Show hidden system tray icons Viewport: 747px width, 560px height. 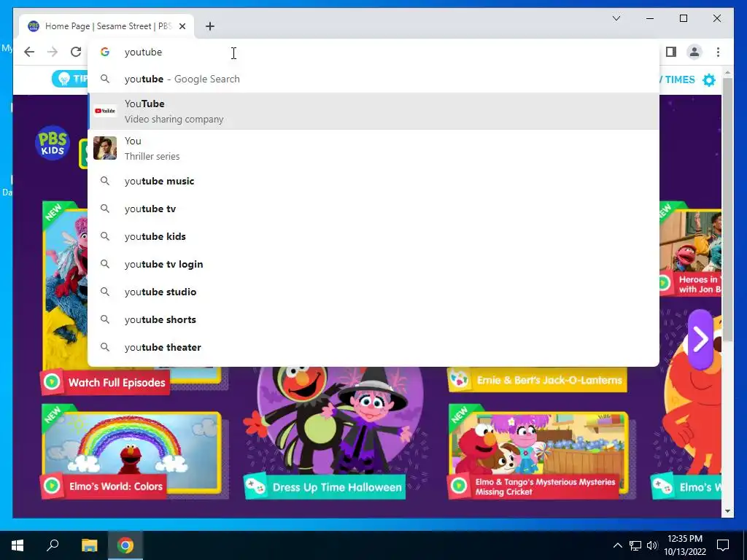[617, 545]
